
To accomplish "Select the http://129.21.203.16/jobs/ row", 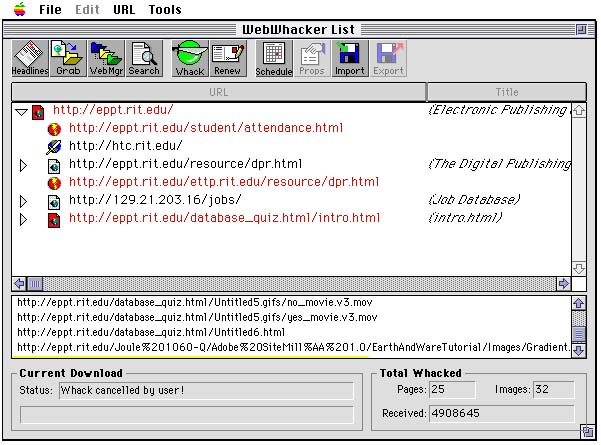I will 155,200.
